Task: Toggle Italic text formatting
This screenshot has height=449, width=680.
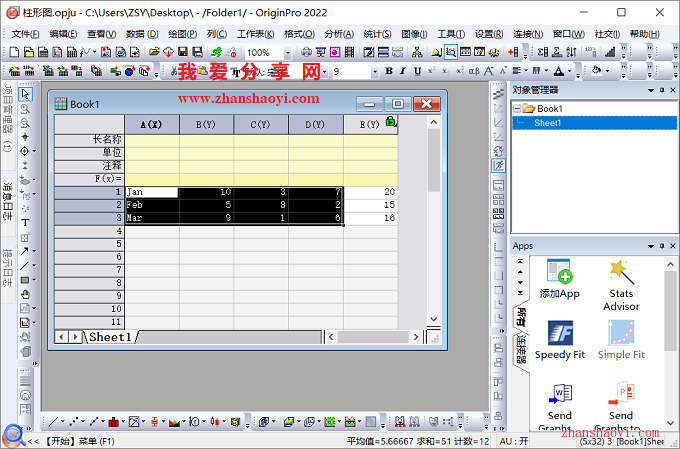Action: tap(403, 71)
